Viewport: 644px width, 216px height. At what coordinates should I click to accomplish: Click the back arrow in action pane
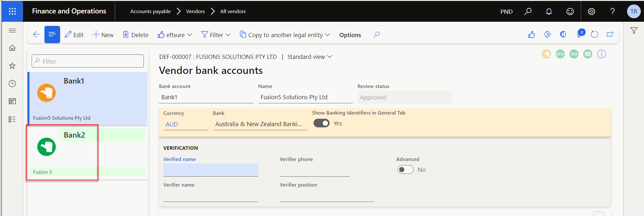(36, 35)
